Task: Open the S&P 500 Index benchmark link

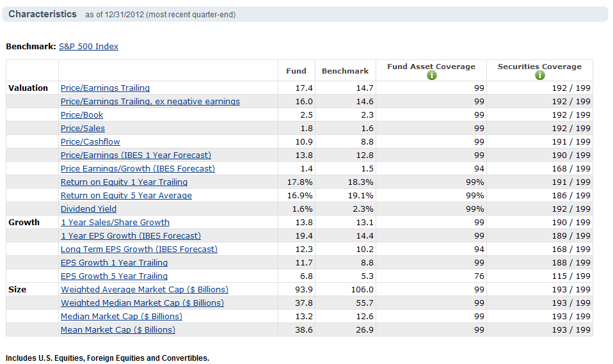Action: pos(88,47)
